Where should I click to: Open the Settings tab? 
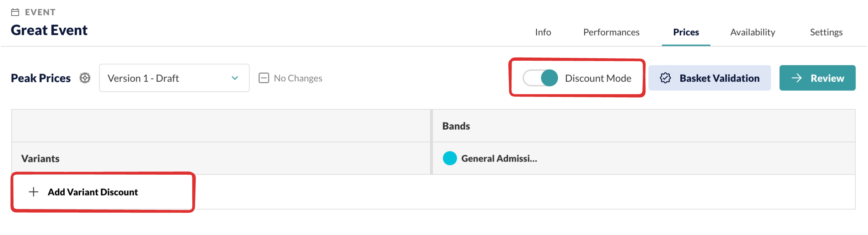pos(826,32)
